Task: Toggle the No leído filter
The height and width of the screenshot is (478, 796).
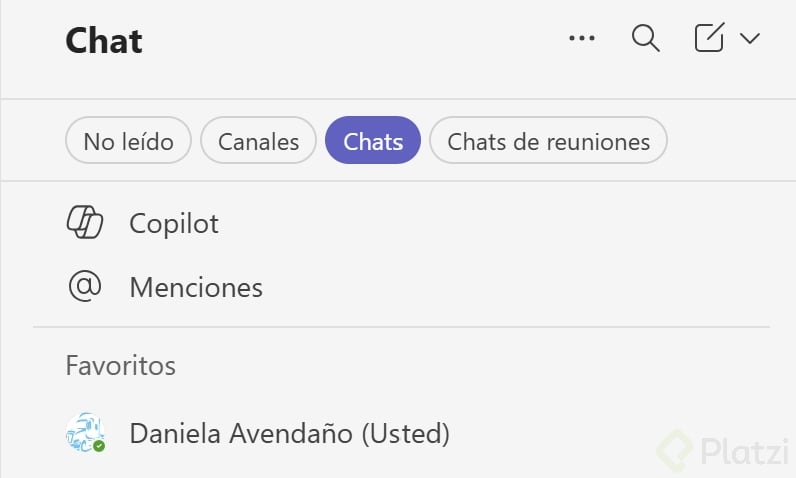Action: pyautogui.click(x=128, y=142)
